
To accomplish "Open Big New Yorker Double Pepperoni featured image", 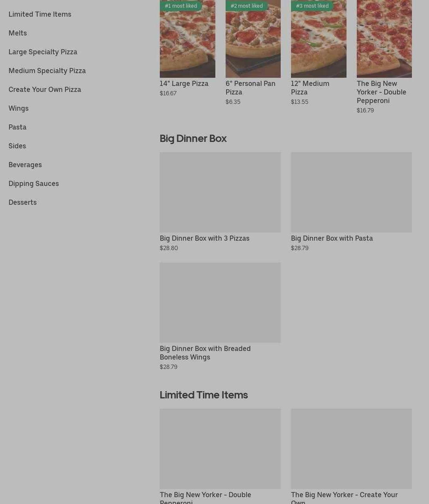I will [x=384, y=39].
